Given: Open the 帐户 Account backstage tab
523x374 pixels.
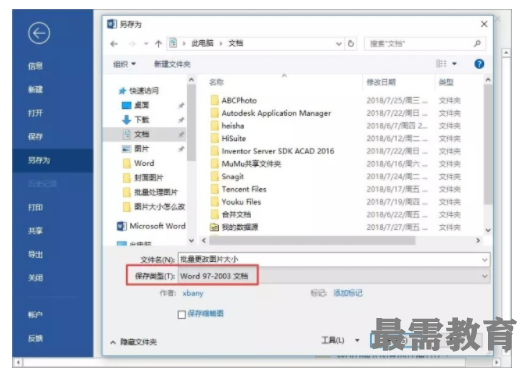Looking at the screenshot, I should click(x=35, y=315).
